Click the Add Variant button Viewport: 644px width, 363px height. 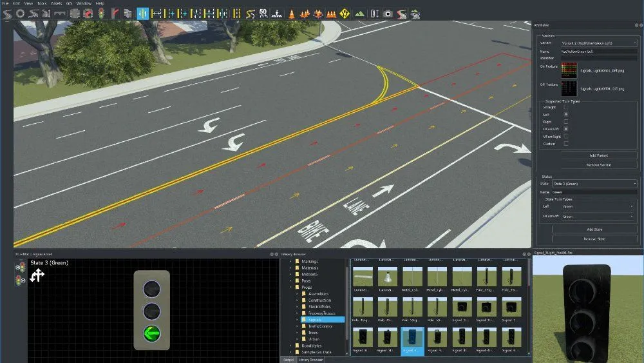click(598, 155)
